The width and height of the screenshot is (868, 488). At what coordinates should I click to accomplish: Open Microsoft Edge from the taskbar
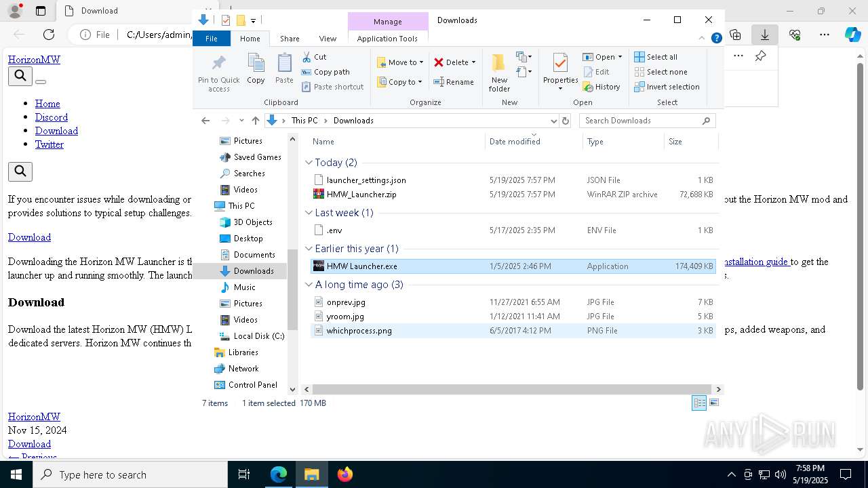[279, 474]
